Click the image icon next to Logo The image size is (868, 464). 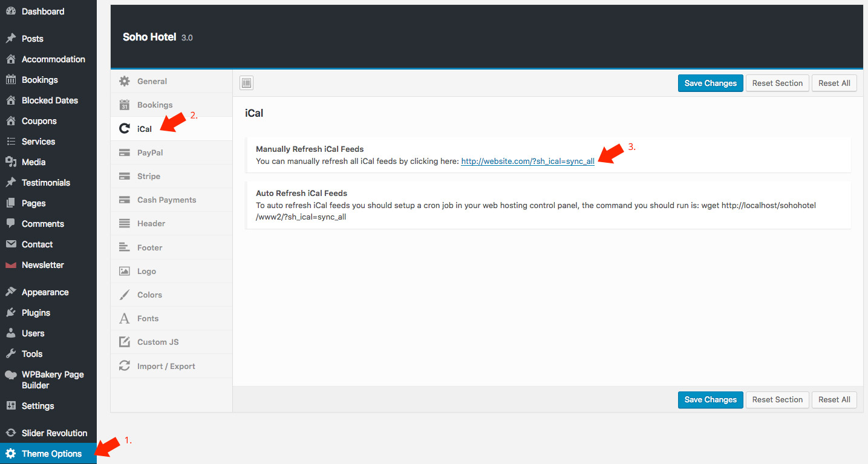point(125,271)
